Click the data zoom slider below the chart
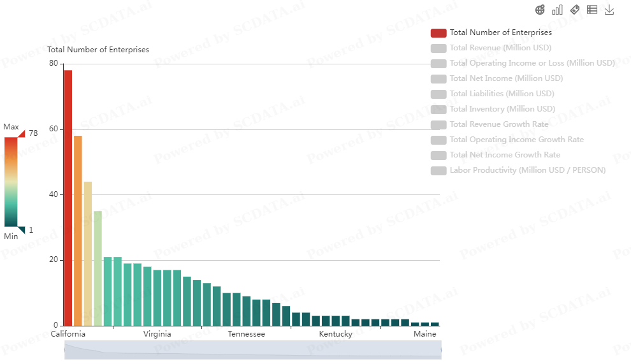Viewport: 631px width, 364px height. [252, 350]
